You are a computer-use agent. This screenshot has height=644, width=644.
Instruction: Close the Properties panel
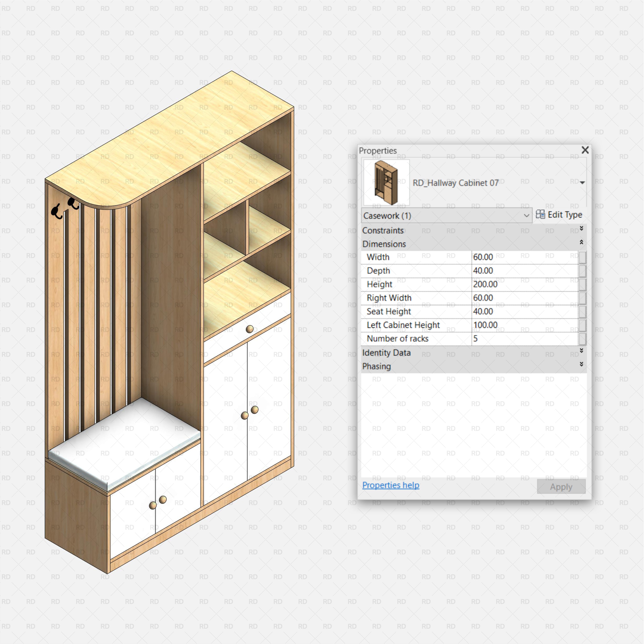tap(585, 150)
